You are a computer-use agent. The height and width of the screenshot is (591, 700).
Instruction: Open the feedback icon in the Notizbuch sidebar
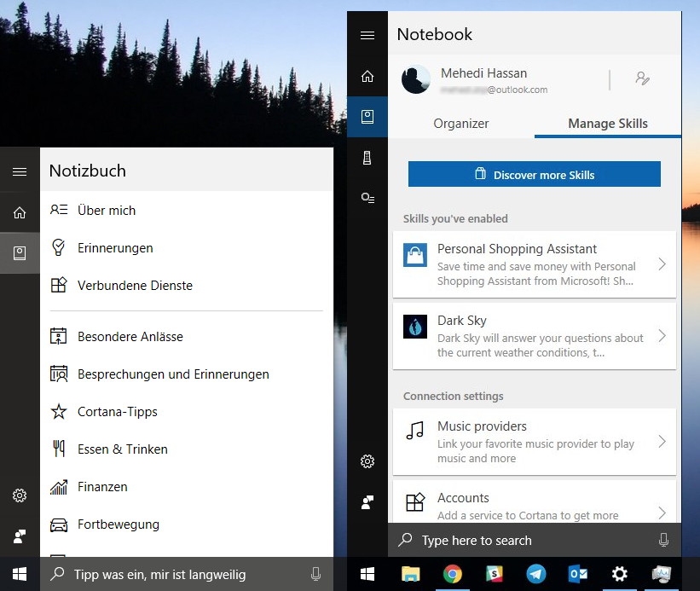pyautogui.click(x=20, y=536)
